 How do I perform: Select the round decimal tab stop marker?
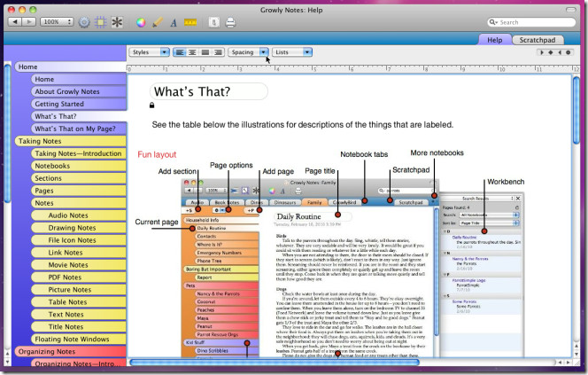(x=569, y=52)
